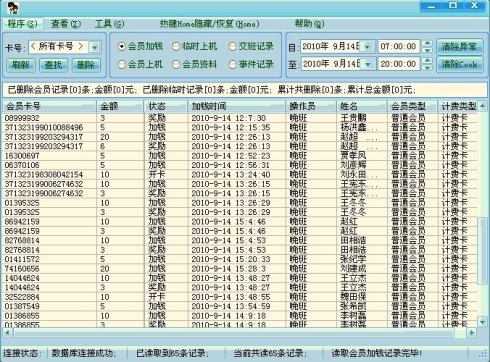Select row with card 01411572
This screenshot has width=490, height=362.
(x=240, y=259)
